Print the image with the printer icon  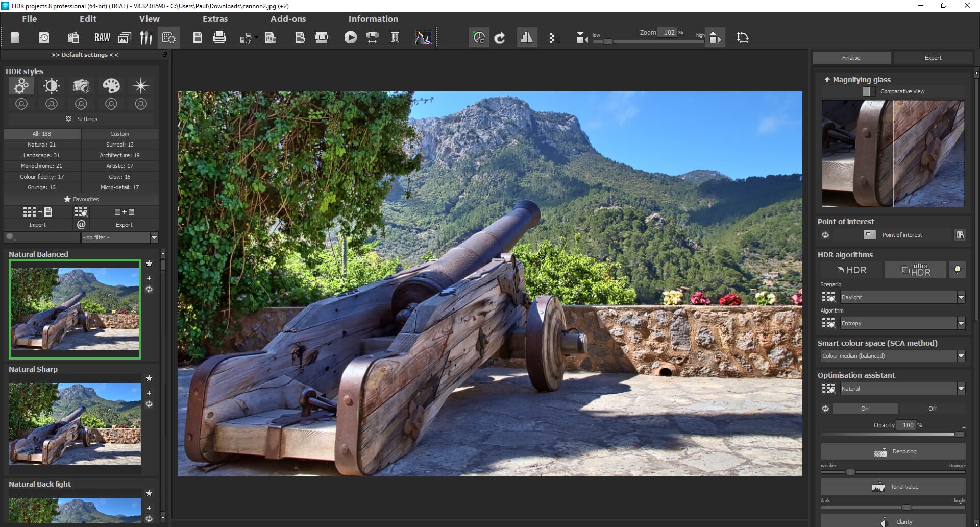click(x=219, y=37)
